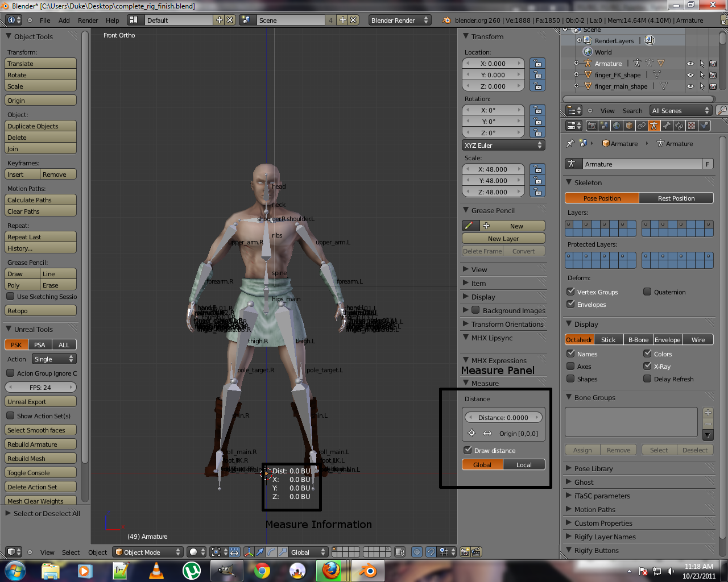This screenshot has width=728, height=582.
Task: Expand the Armature row in the outliner
Action: 576,64
